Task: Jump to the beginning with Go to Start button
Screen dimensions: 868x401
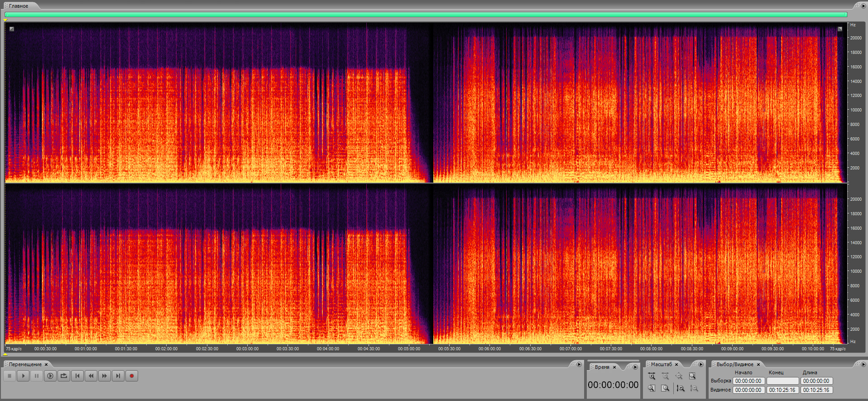Action: (x=77, y=376)
